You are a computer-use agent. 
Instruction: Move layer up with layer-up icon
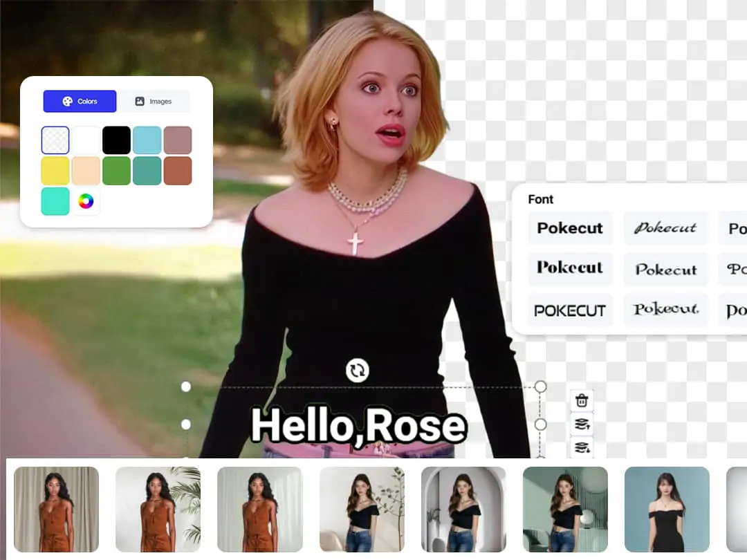pos(582,424)
